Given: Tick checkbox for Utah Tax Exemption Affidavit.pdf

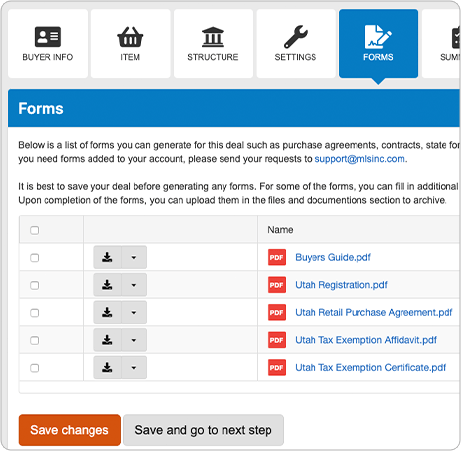Looking at the screenshot, I should [x=35, y=340].
